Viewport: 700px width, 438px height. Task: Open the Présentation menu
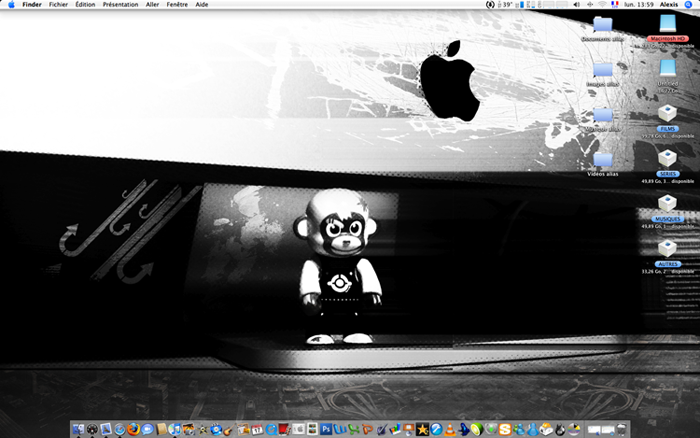point(120,5)
